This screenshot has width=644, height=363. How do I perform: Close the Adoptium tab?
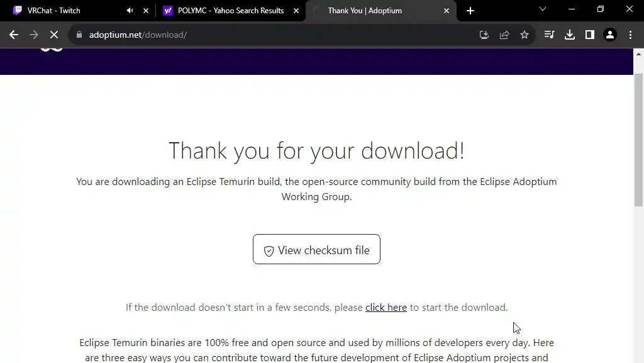[447, 11]
